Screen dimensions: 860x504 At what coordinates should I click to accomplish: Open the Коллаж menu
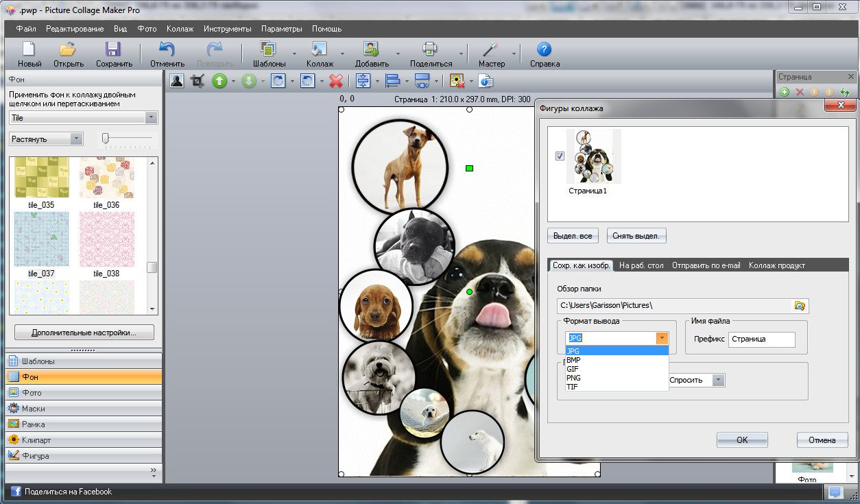click(x=180, y=29)
